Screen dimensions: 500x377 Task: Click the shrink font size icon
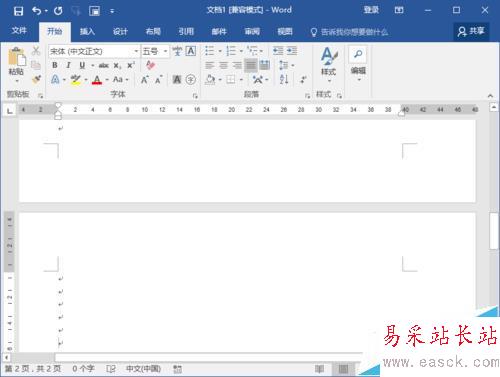click(158, 80)
